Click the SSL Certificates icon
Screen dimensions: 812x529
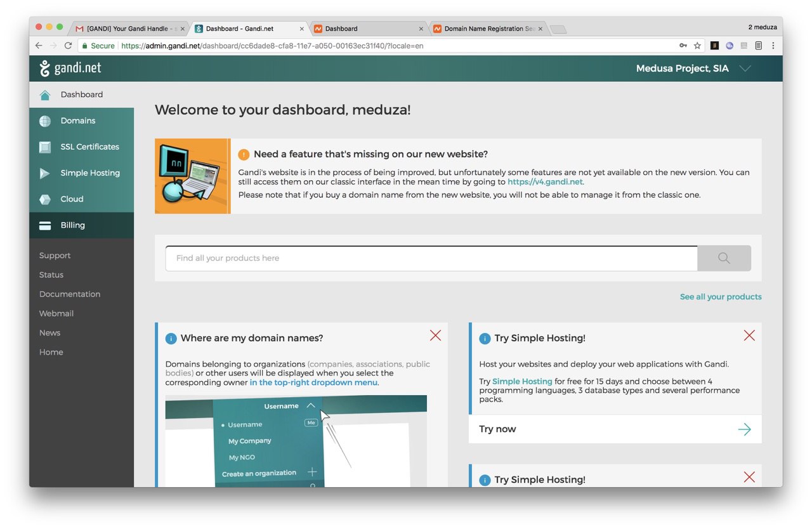pos(45,147)
